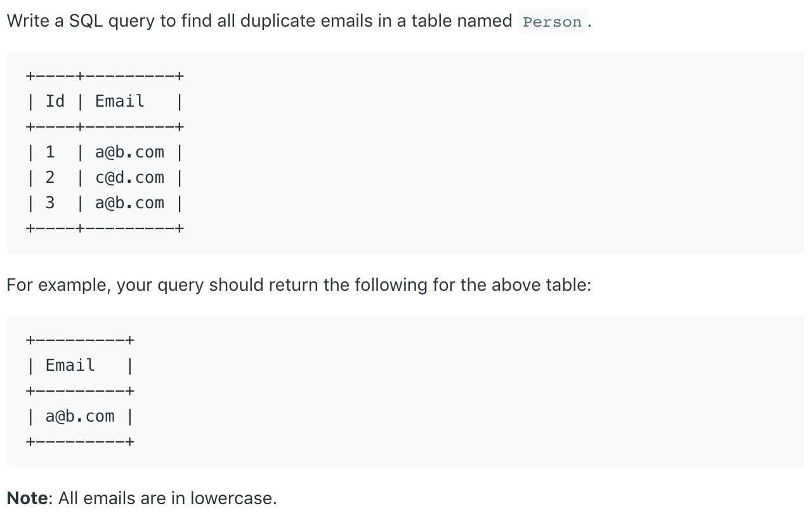Click the top border line of result table
The width and height of the screenshot is (812, 527).
coord(81,340)
